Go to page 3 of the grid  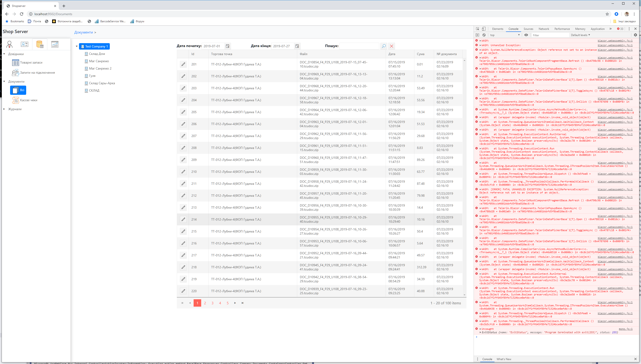[212, 303]
